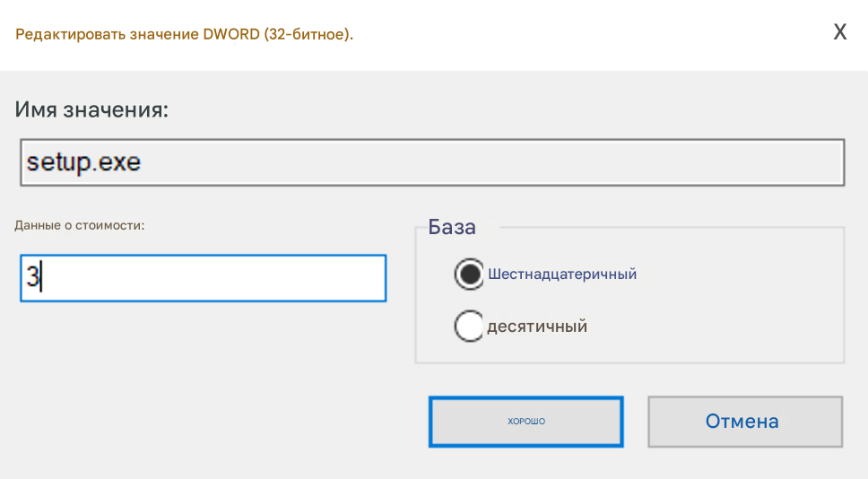Close the DWORD edit dialog with X
868x479 pixels.
[x=840, y=32]
